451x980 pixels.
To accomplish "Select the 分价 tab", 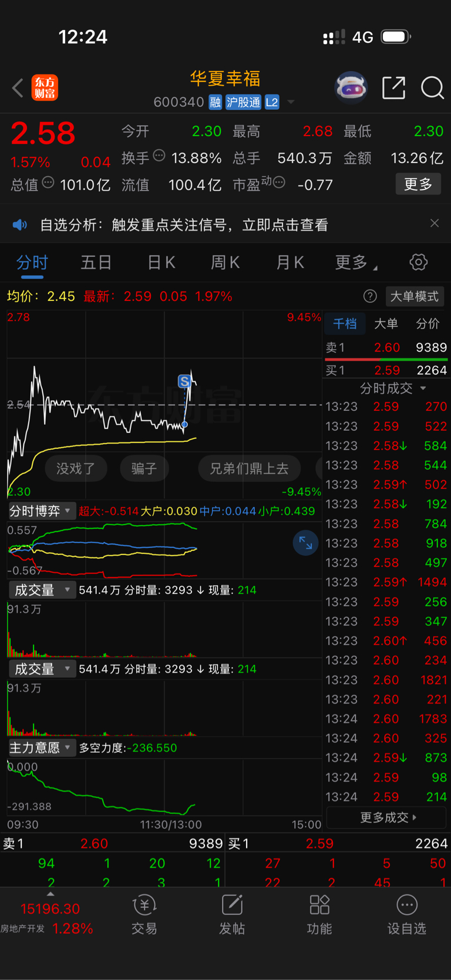I will (428, 323).
